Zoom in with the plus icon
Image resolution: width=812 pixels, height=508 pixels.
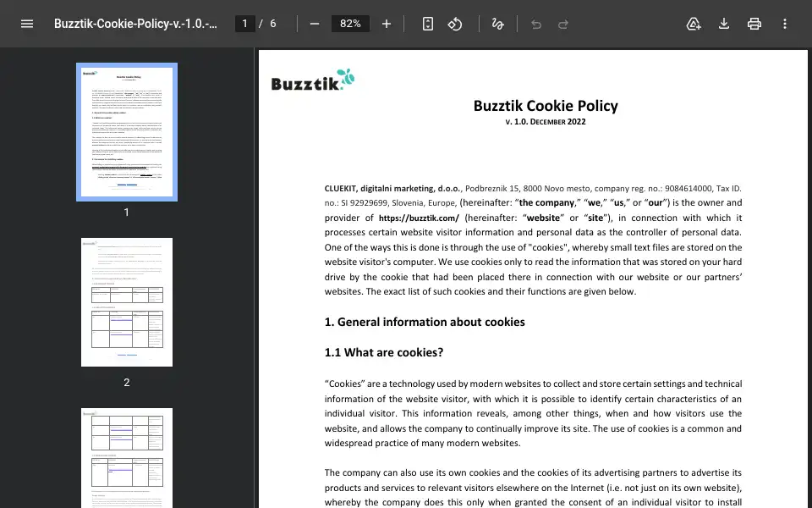(387, 24)
